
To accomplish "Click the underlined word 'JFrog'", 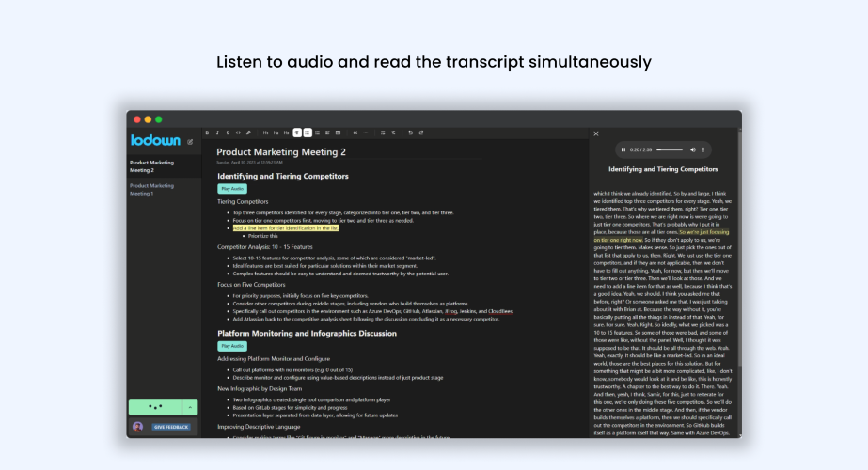I will click(x=451, y=312).
